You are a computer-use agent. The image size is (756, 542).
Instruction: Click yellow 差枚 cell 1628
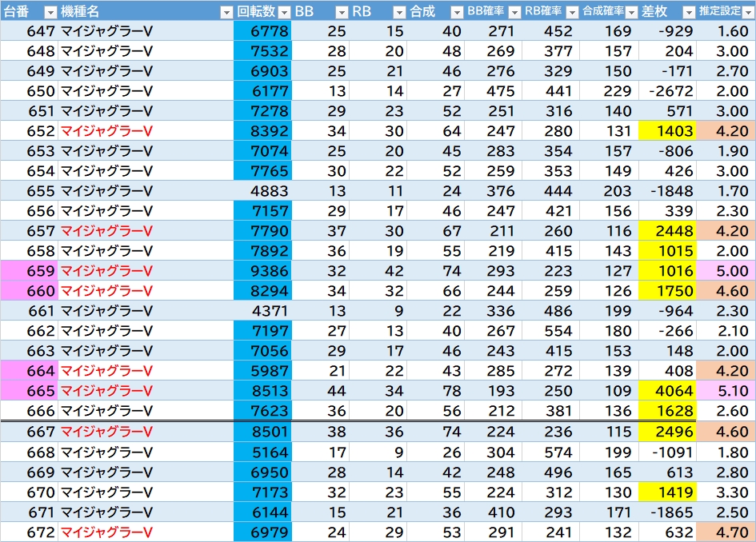tap(667, 410)
